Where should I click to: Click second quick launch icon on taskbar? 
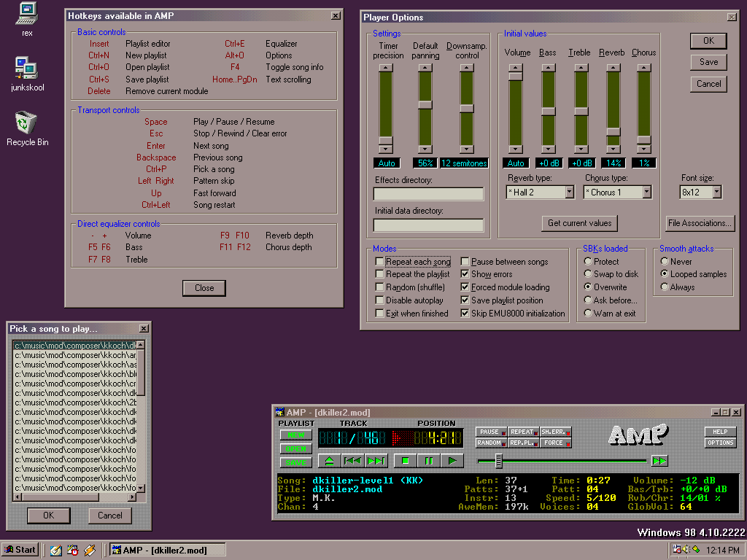tap(72, 551)
